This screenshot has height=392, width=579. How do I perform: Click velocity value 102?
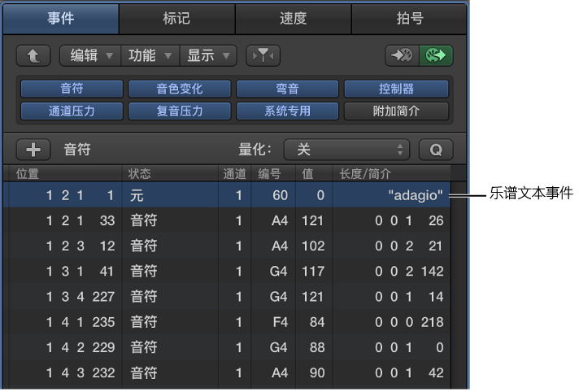point(313,246)
